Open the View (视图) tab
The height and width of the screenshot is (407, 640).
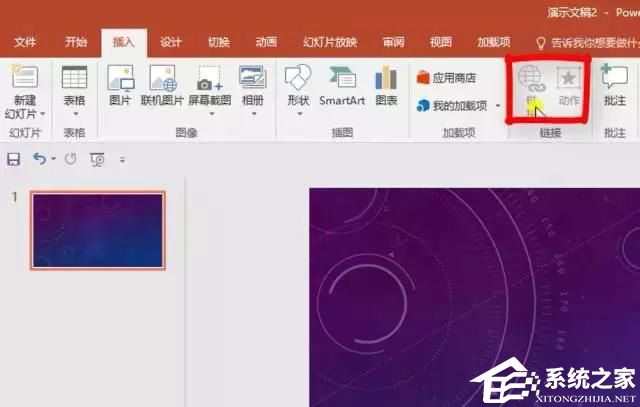pyautogui.click(x=441, y=42)
